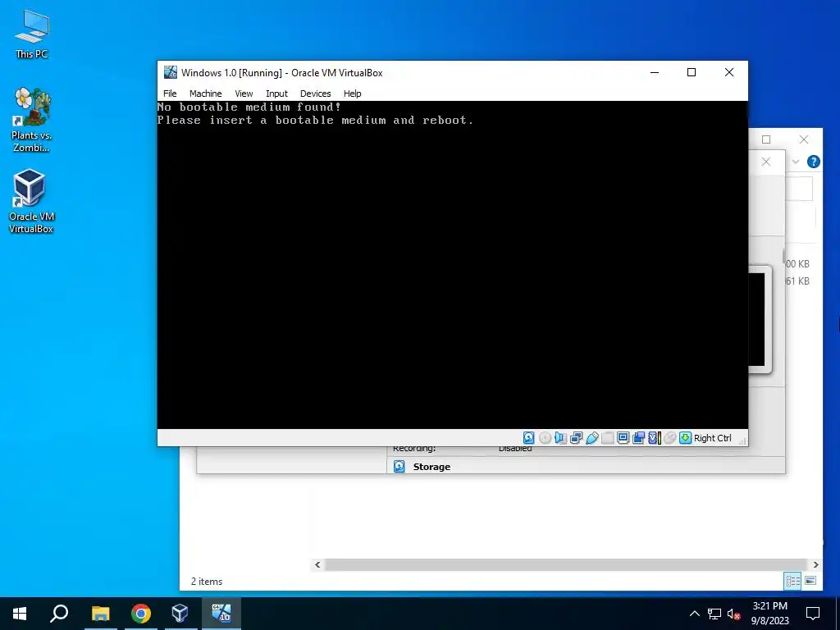840x630 pixels.
Task: Open the Help menu in VM window
Action: 352,94
